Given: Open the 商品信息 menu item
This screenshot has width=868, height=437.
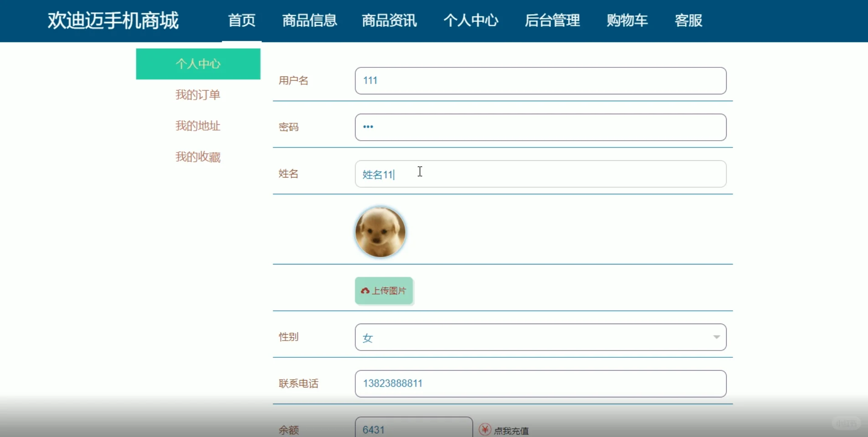Looking at the screenshot, I should (309, 20).
